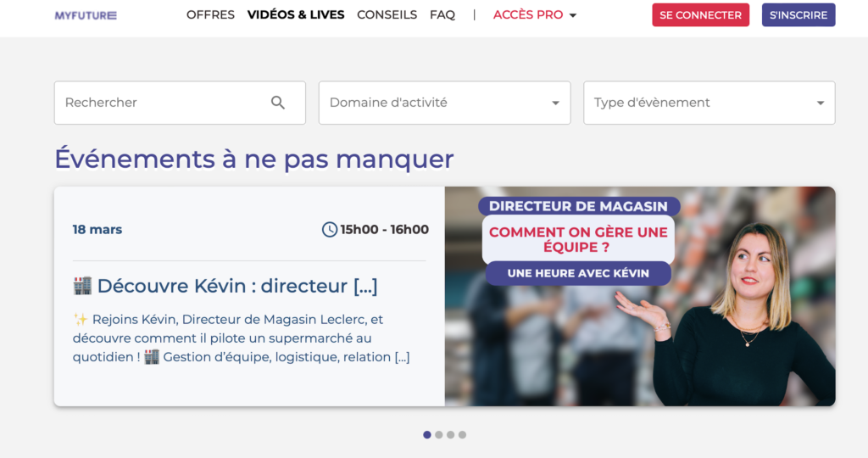Click the building emoji before Découvre Kévin
868x458 pixels.
coord(82,286)
